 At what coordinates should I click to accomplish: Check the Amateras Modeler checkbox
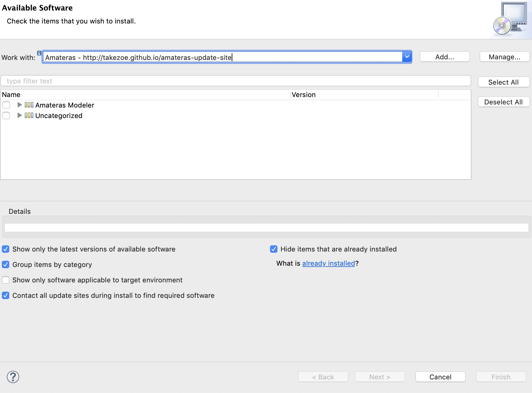click(x=6, y=105)
